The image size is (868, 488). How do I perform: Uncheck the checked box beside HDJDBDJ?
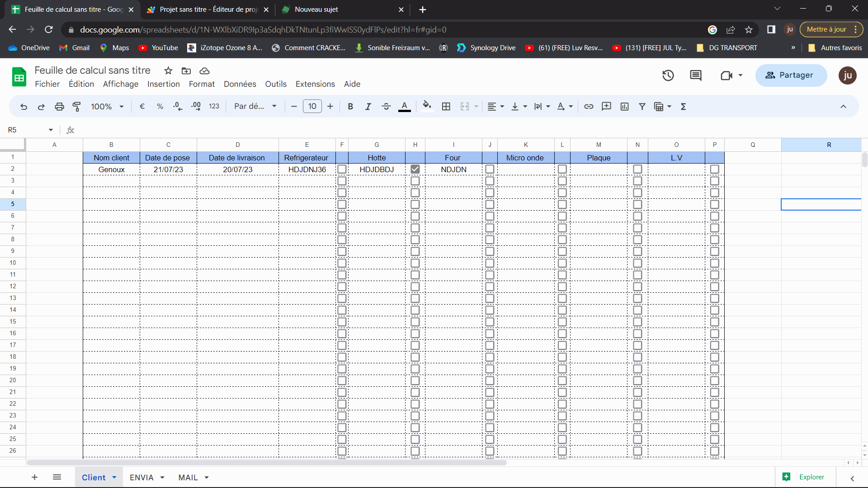[x=415, y=169]
